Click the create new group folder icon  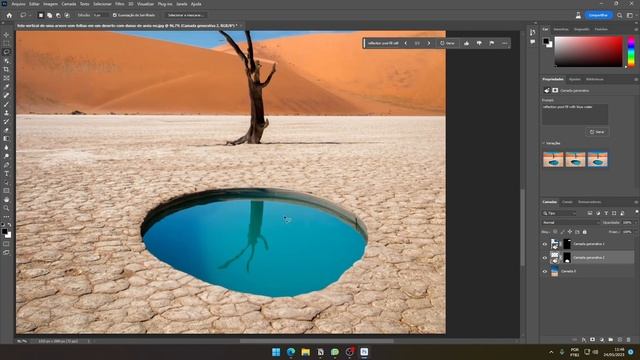coord(611,339)
